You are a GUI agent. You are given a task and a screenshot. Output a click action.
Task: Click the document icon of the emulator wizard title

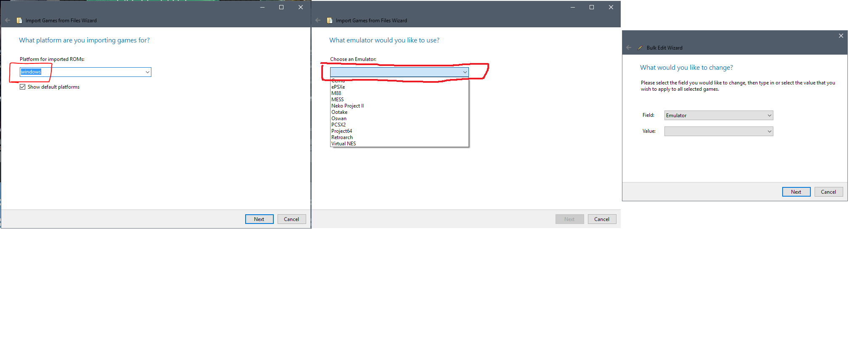[x=330, y=20]
